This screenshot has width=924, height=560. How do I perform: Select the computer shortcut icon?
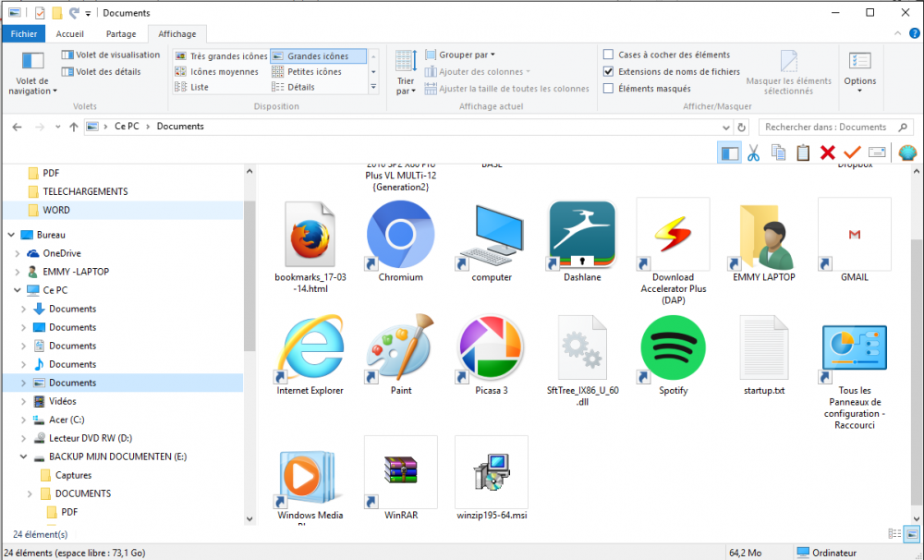coord(492,236)
